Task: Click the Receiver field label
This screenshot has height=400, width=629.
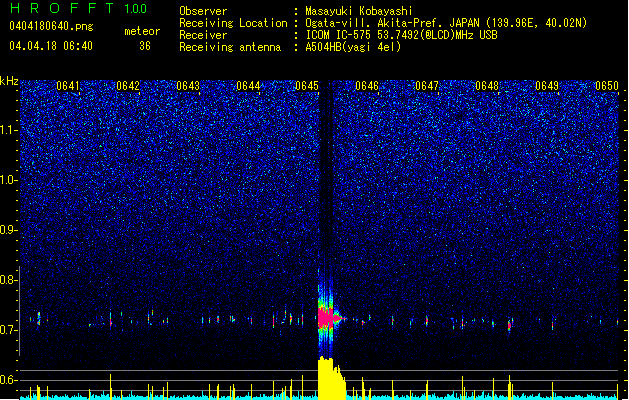Action: [x=203, y=35]
